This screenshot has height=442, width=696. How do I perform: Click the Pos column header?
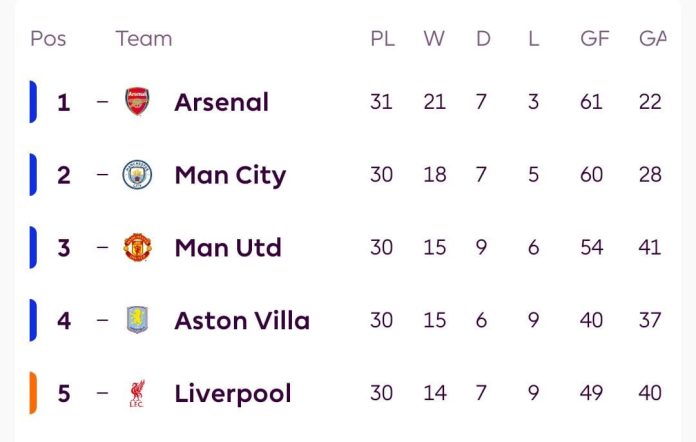coord(48,39)
